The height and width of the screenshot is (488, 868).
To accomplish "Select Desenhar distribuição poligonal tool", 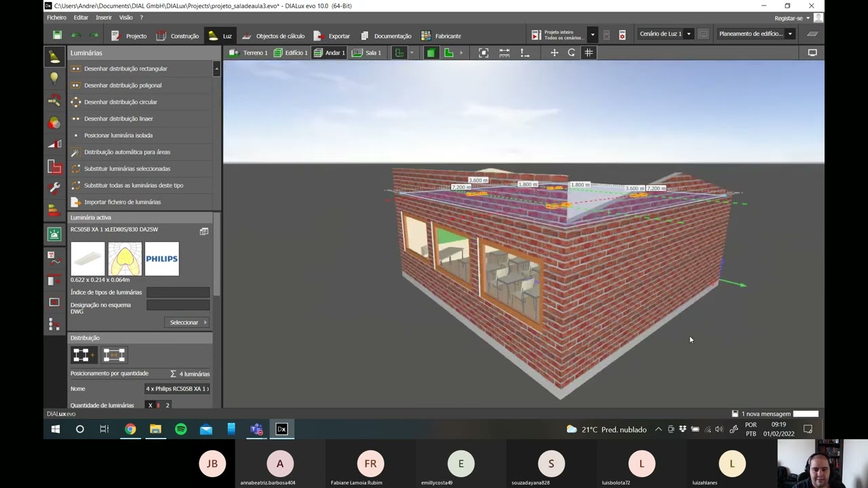I will click(140, 85).
